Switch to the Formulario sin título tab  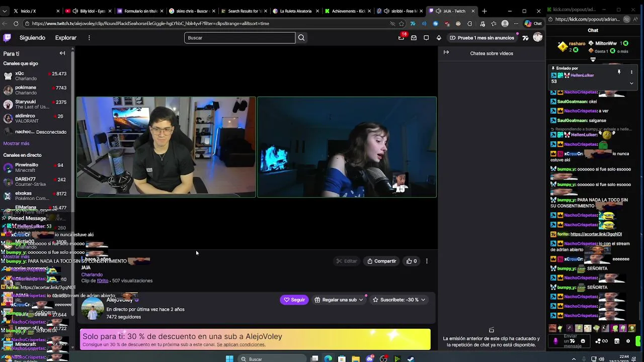pyautogui.click(x=140, y=11)
